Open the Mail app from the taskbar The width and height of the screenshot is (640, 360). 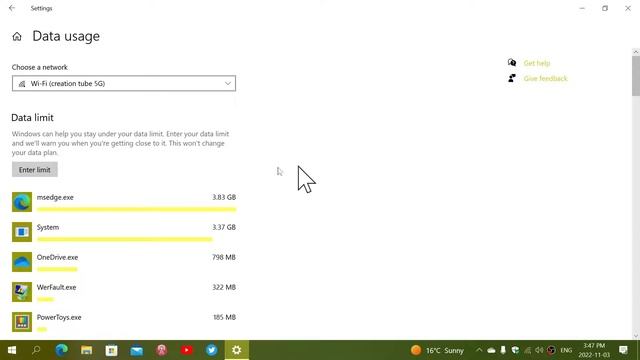tap(136, 350)
